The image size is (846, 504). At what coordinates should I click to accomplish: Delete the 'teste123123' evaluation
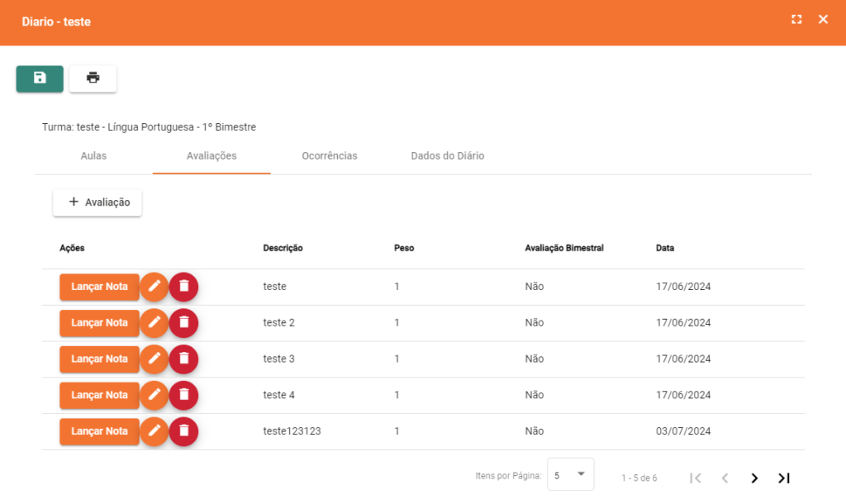click(x=183, y=431)
